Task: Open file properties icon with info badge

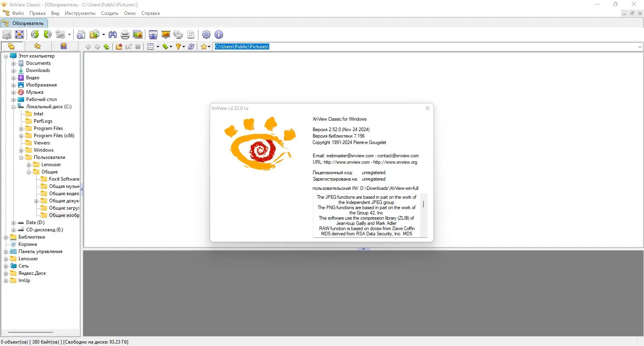Action: pyautogui.click(x=81, y=35)
